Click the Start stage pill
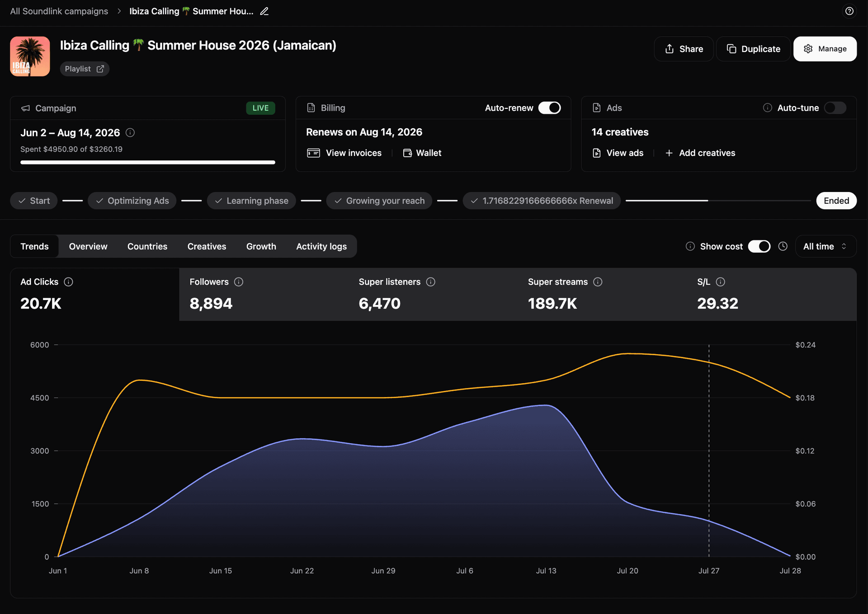 tap(34, 201)
